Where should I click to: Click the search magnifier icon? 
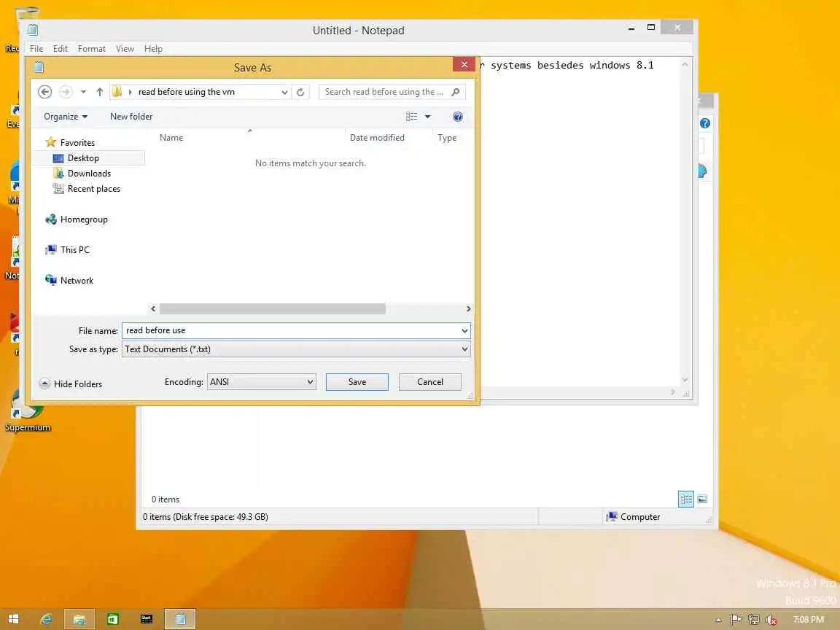coord(455,92)
